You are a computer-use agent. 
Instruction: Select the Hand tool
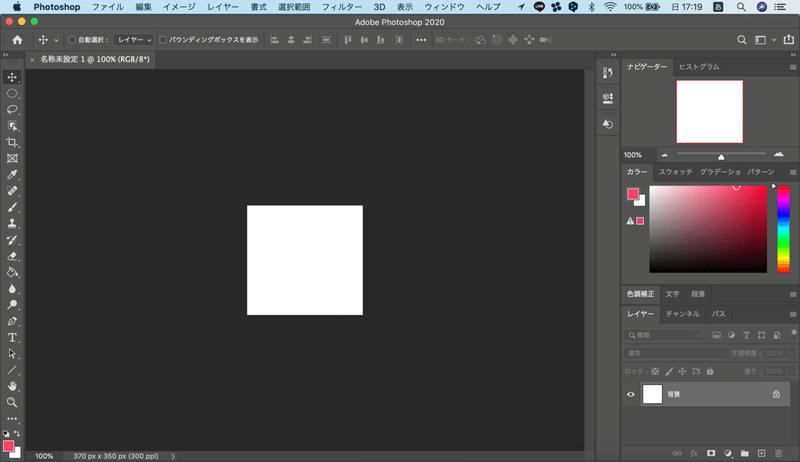point(12,386)
